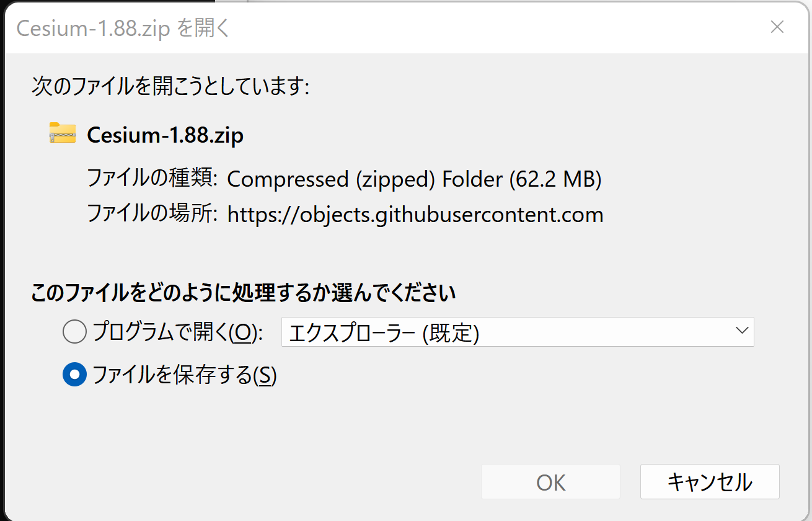Click the Compressed (zipped) Folder type text
Viewport: 812px width, 521px height.
pyautogui.click(x=365, y=179)
